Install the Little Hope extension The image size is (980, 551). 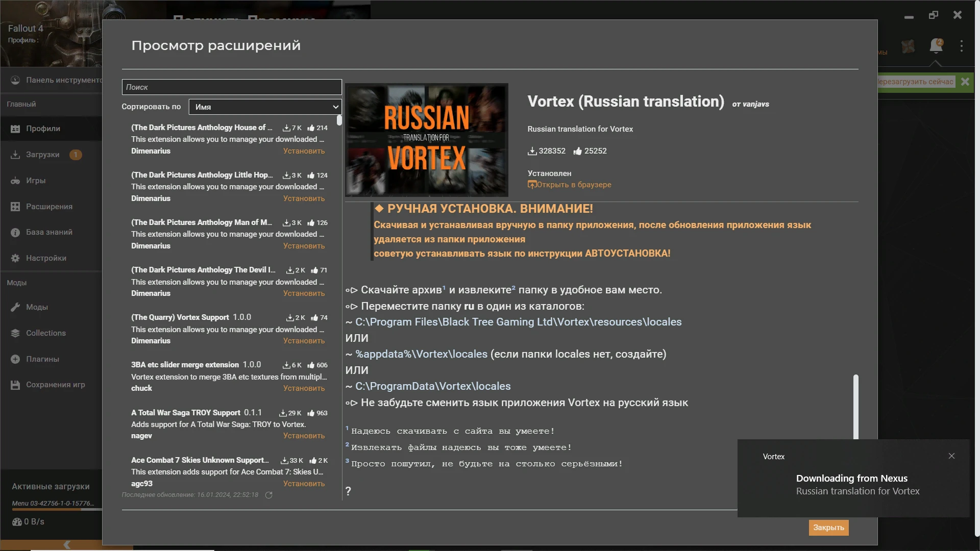(304, 198)
